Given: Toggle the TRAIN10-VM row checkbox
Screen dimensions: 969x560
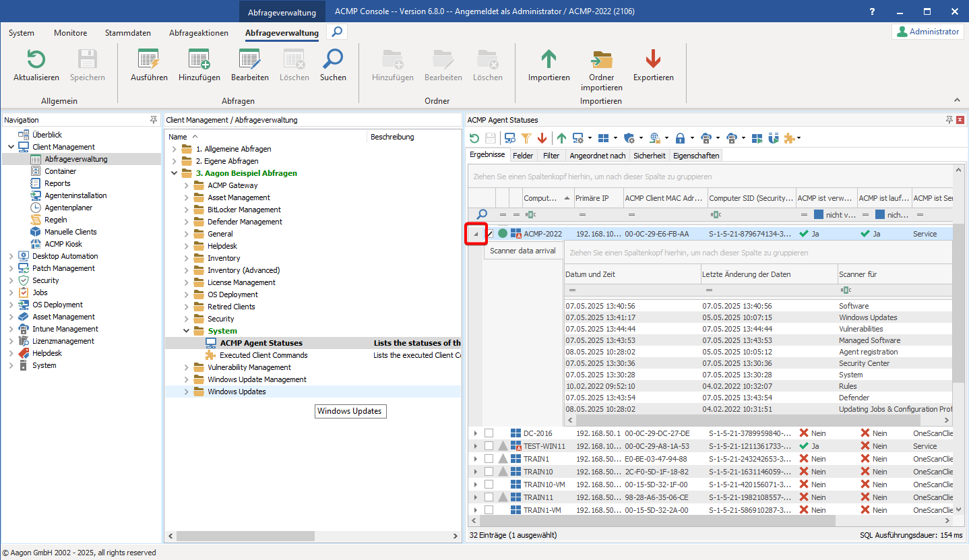Looking at the screenshot, I should coord(489,485).
